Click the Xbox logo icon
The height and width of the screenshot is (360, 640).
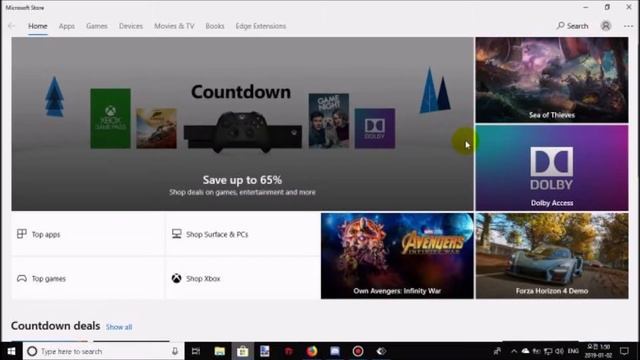click(176, 278)
